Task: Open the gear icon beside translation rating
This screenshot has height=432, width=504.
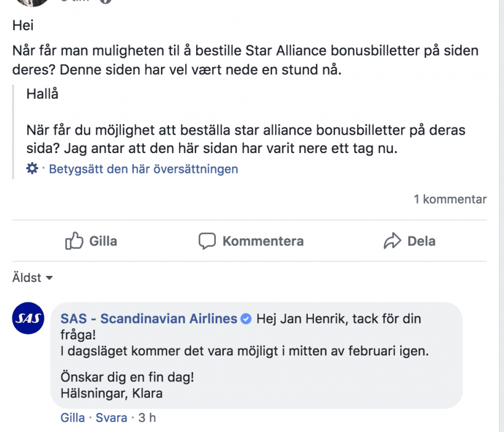Action: coord(33,168)
